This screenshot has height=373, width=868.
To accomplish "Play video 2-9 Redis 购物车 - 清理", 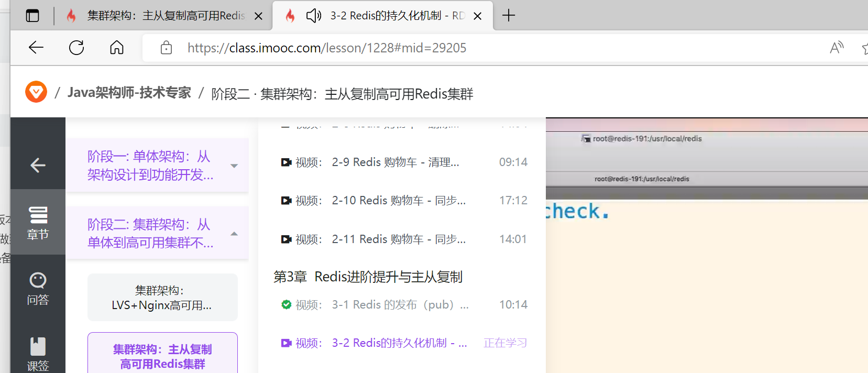I will tap(403, 162).
